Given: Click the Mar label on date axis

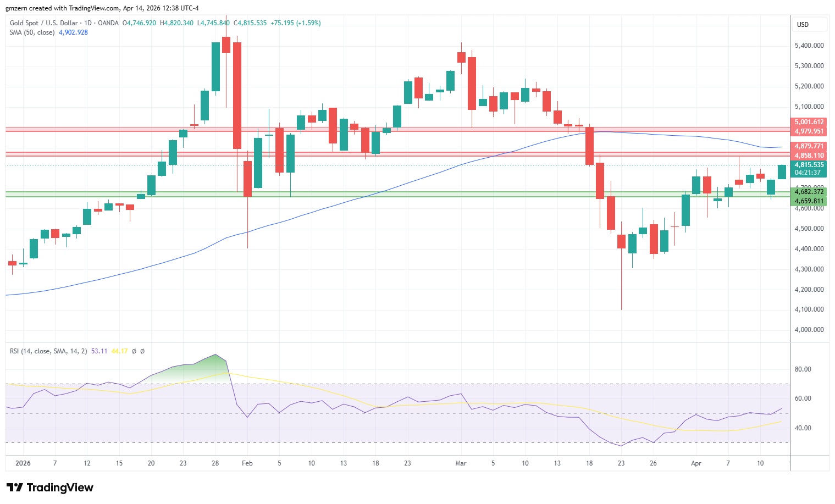Looking at the screenshot, I should tap(461, 463).
